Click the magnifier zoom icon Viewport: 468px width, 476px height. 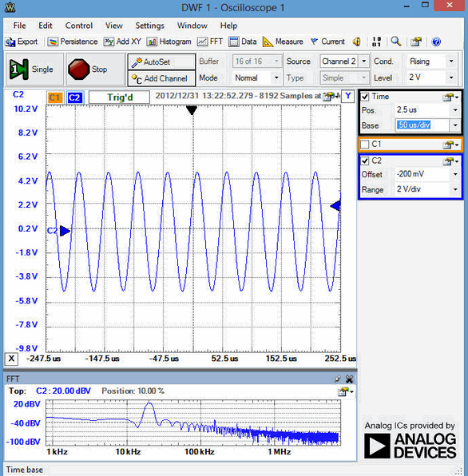[x=396, y=42]
